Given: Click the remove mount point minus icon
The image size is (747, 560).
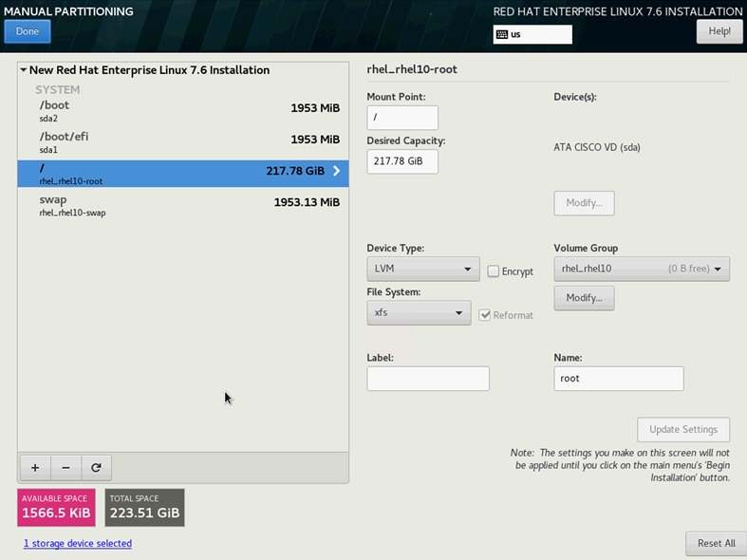Looking at the screenshot, I should (65, 468).
